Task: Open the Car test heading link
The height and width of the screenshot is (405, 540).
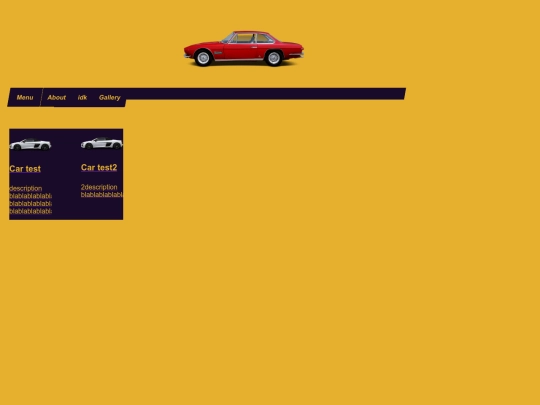Action: 25,169
